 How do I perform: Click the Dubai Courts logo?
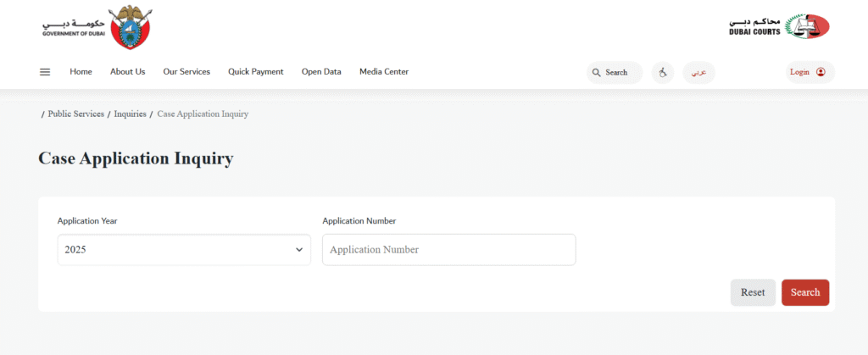[779, 27]
